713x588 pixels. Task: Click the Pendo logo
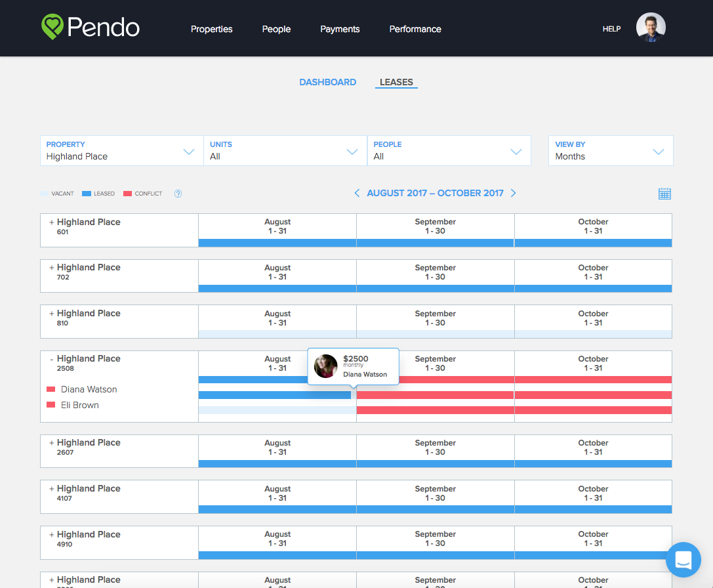[90, 28]
